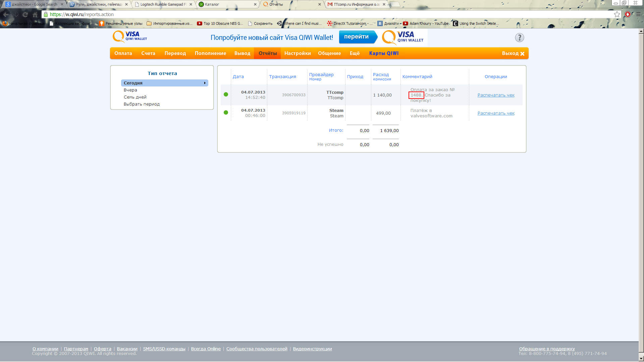The height and width of the screenshot is (362, 644).
Task: Switch to the Google Search tab
Action: pyautogui.click(x=34, y=4)
